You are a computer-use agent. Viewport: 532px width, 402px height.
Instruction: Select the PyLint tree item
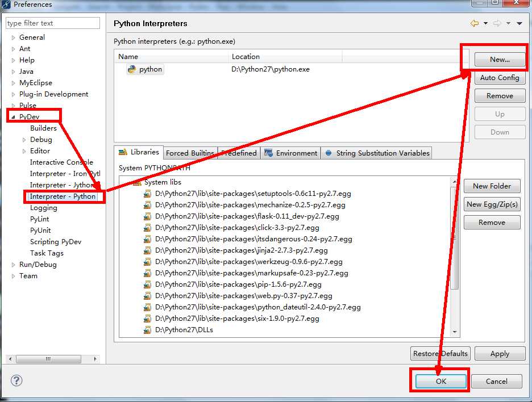click(39, 219)
